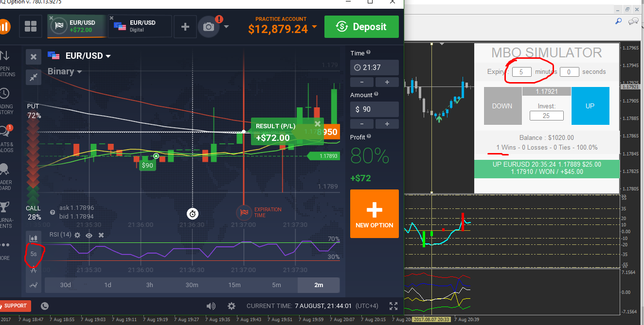The image size is (644, 325).
Task: Decrease expiration time with minus button
Action: (x=362, y=82)
